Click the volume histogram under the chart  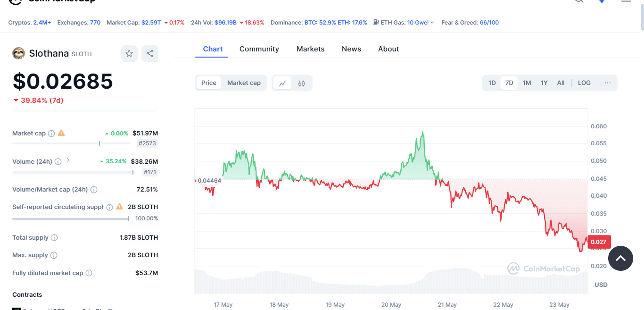tap(391, 281)
